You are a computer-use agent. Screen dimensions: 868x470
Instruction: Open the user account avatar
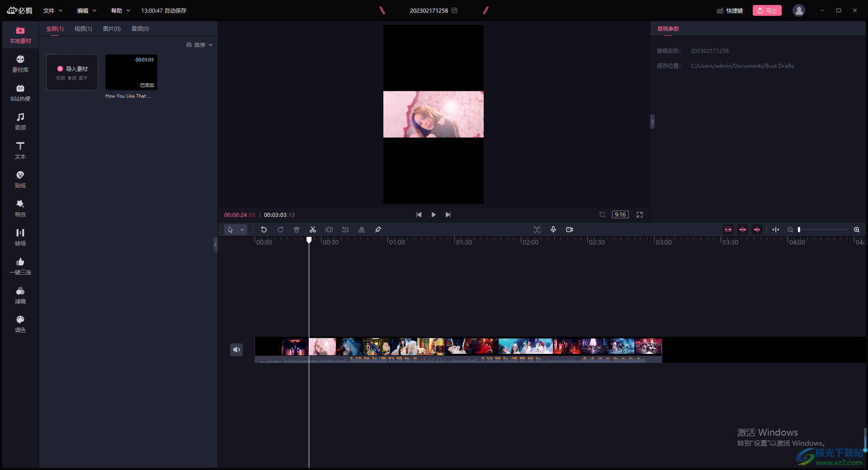pyautogui.click(x=799, y=10)
